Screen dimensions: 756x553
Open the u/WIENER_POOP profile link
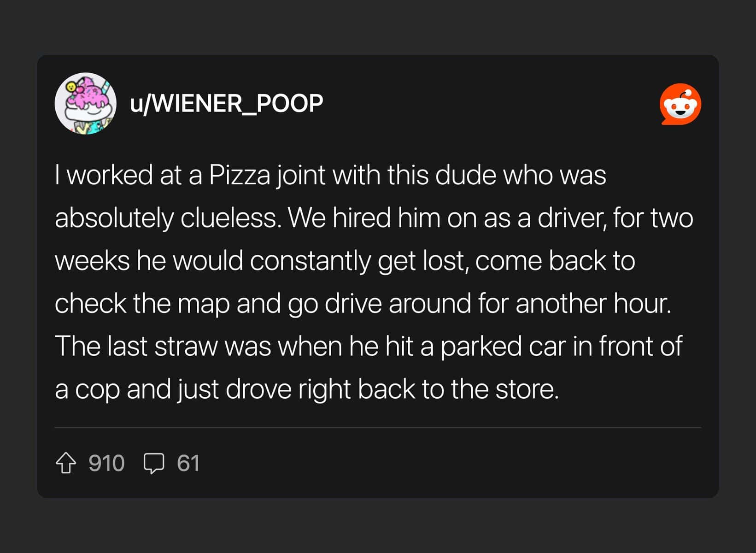coord(226,103)
